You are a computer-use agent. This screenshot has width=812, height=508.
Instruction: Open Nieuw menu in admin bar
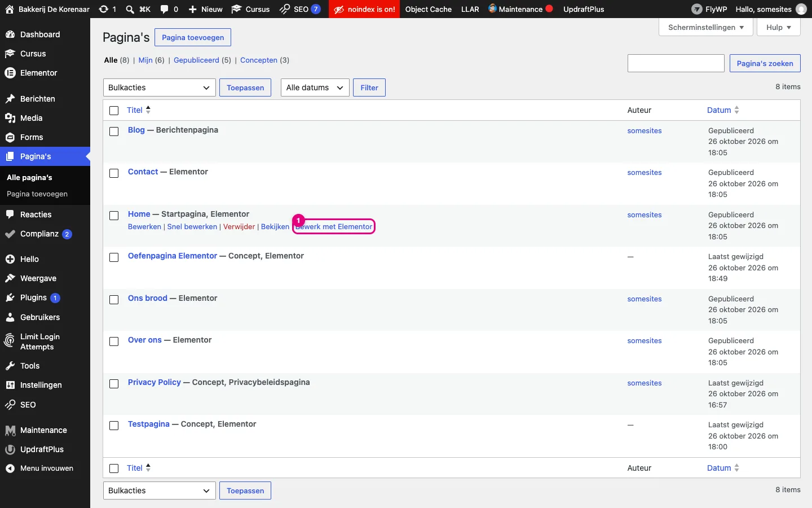pyautogui.click(x=205, y=9)
